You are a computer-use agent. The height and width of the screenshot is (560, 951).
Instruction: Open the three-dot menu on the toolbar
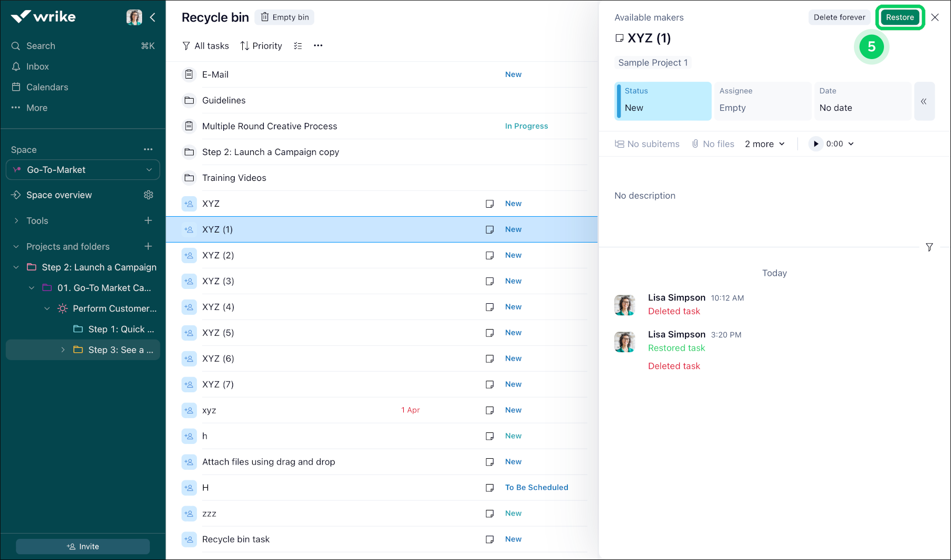pos(318,46)
